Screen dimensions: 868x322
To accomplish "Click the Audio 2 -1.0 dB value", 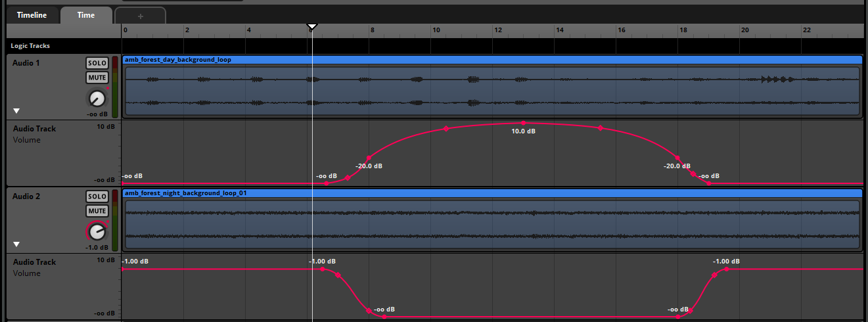I will coord(97,248).
